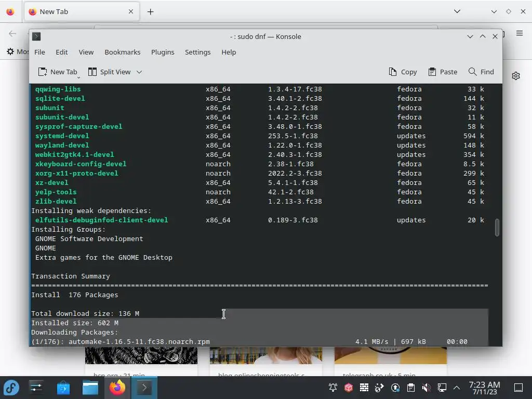Click the KDE Connect tray icon
Screen dimensions: 532x399
[x=379, y=388]
